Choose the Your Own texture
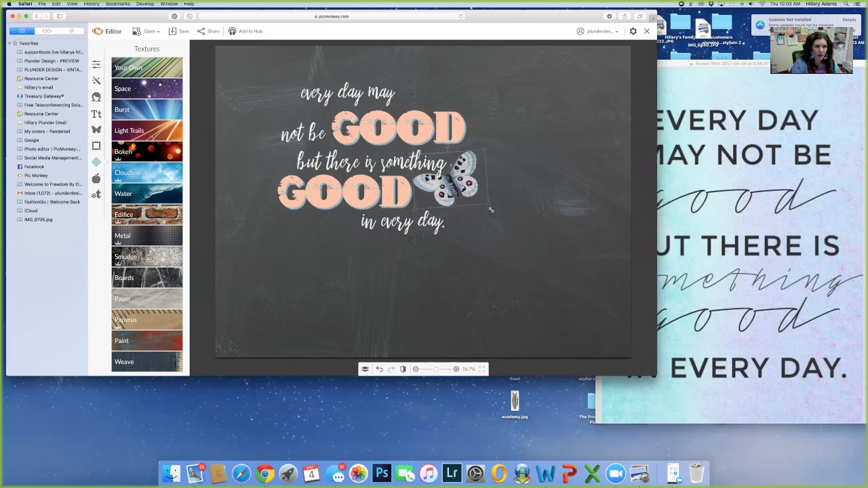This screenshot has width=868, height=488. [147, 67]
